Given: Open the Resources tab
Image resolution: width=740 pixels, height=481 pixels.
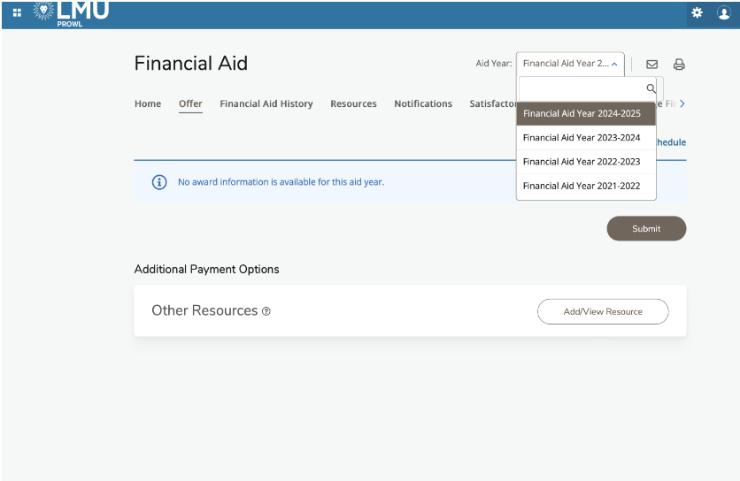Looking at the screenshot, I should (353, 103).
